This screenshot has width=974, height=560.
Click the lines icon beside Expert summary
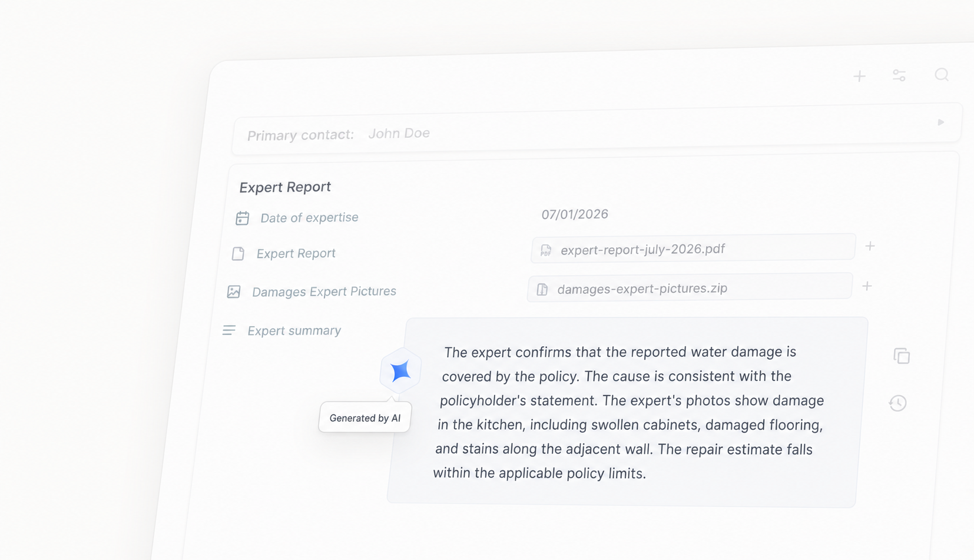[x=229, y=330]
